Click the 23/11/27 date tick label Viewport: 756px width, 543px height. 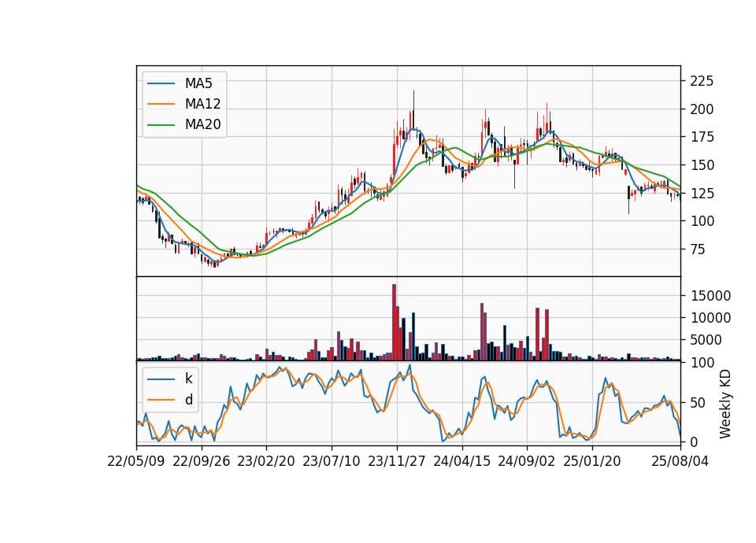tap(397, 461)
